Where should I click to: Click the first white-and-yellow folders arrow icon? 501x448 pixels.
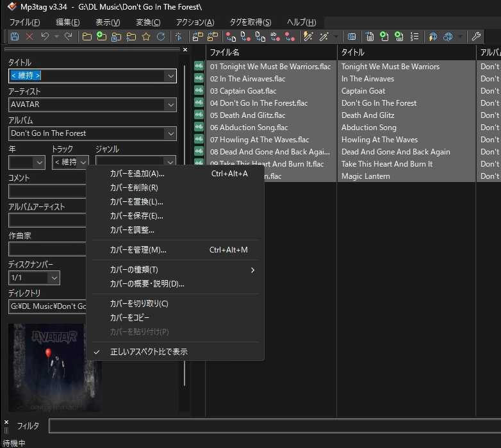198,37
